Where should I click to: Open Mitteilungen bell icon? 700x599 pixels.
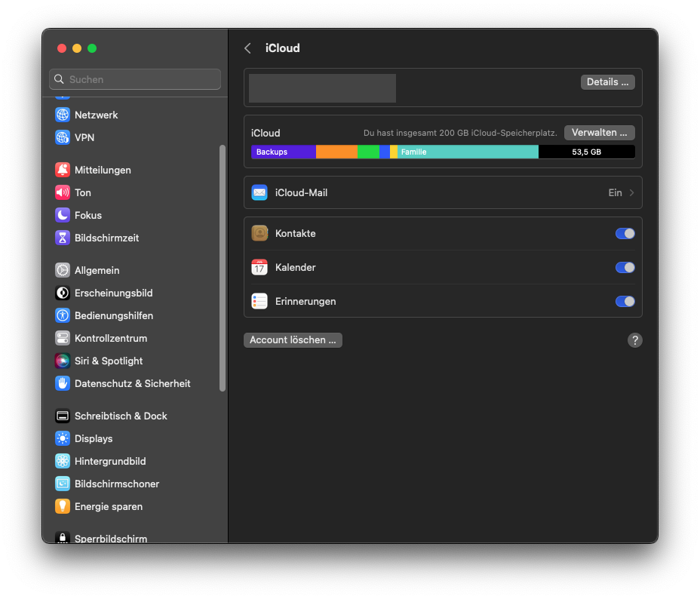click(x=63, y=170)
